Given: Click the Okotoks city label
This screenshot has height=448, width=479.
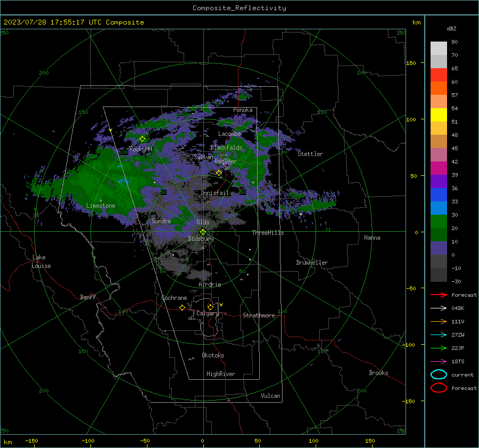Looking at the screenshot, I should (213, 355).
